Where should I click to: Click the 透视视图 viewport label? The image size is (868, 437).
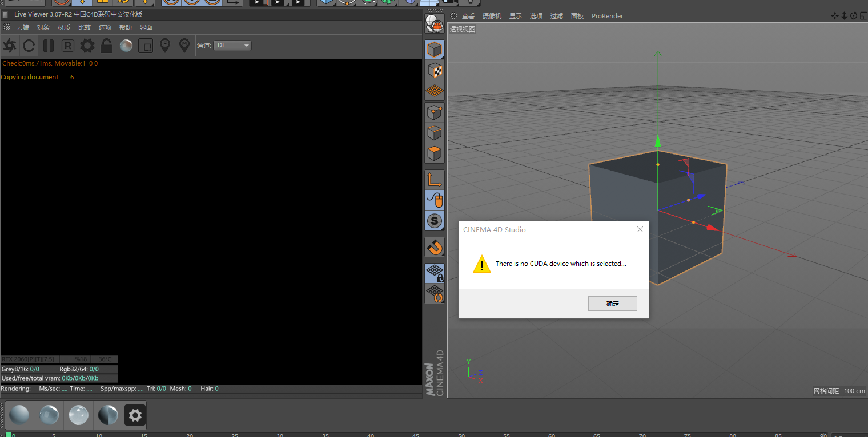coord(463,29)
